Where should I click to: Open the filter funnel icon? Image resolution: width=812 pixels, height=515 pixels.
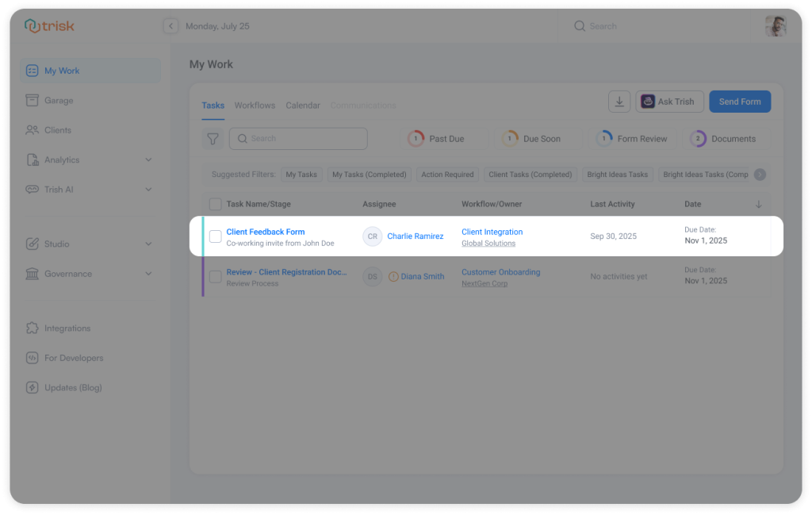coord(213,138)
